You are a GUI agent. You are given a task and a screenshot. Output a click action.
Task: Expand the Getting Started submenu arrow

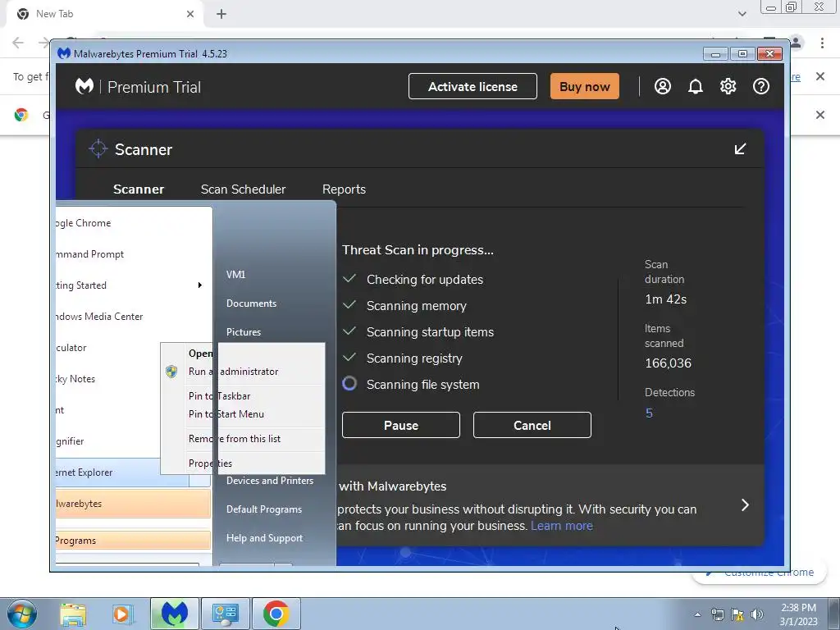coord(200,285)
